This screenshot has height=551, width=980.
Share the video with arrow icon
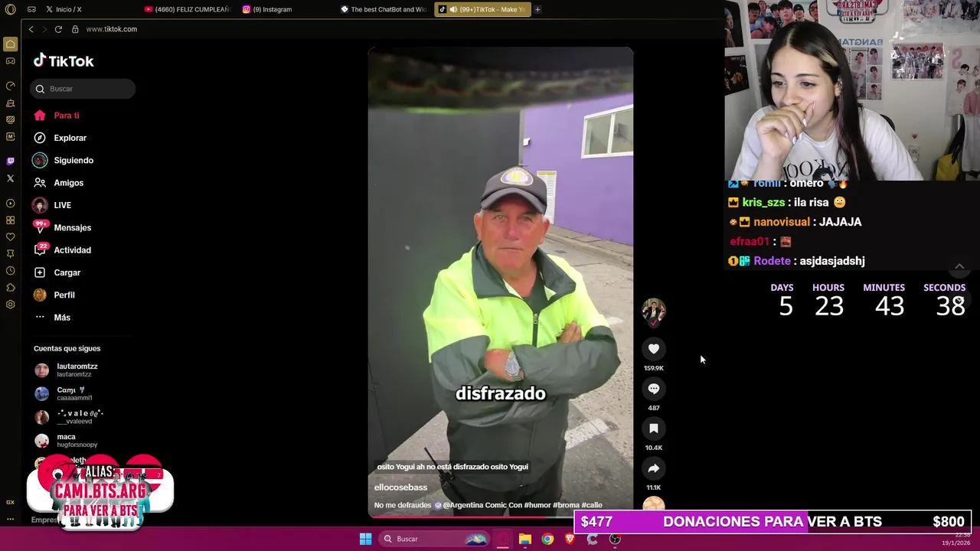tap(654, 468)
